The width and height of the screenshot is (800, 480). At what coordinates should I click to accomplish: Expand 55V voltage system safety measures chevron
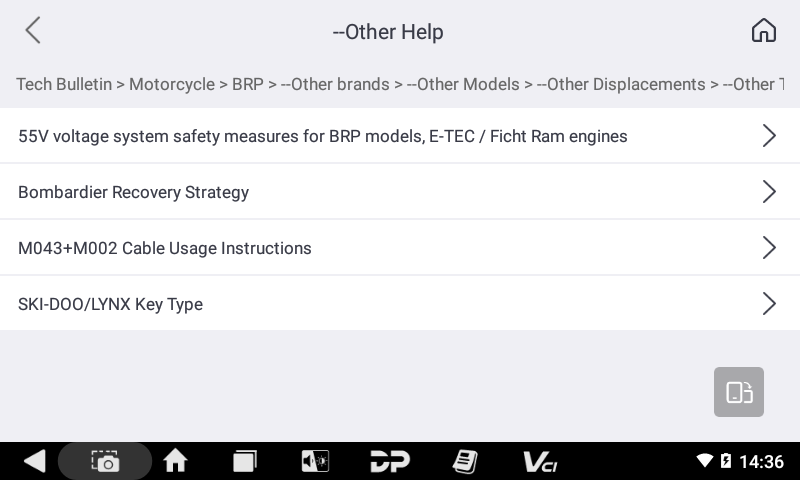coord(768,136)
